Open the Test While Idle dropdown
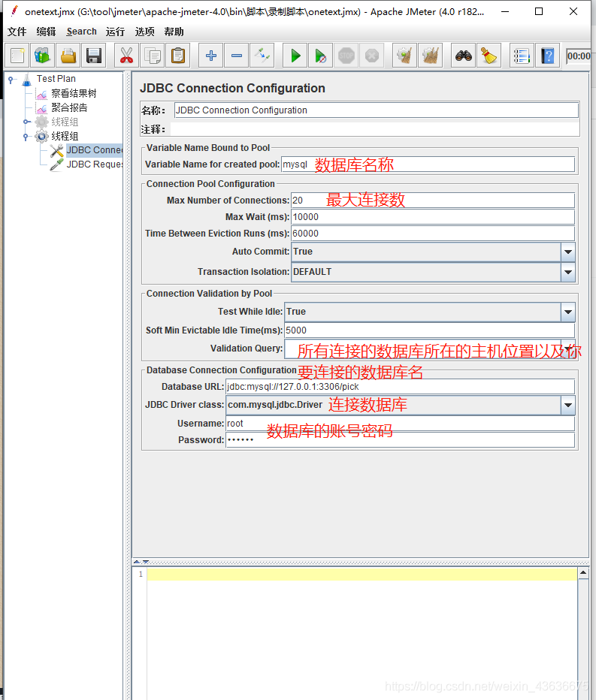 pos(568,312)
